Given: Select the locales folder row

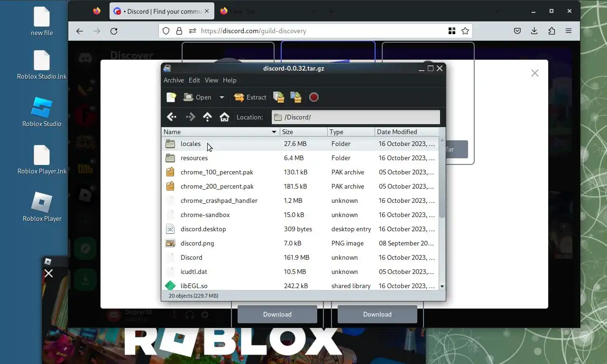Looking at the screenshot, I should pos(300,144).
